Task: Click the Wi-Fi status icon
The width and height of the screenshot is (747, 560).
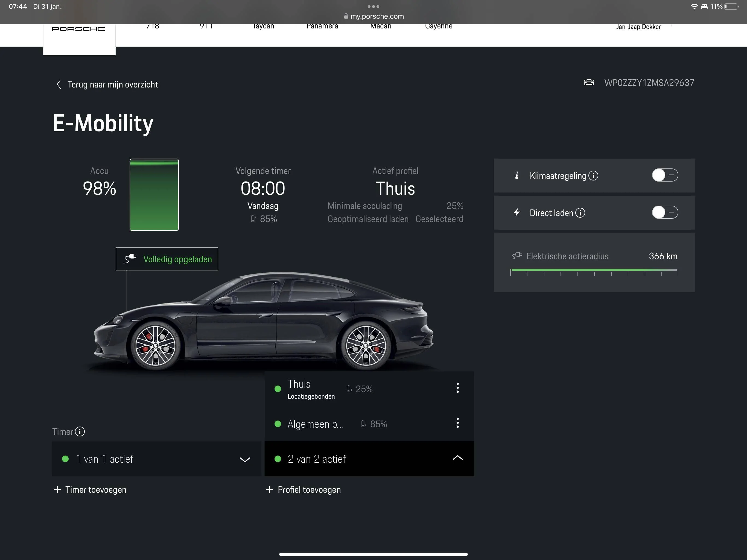Action: 694,6
